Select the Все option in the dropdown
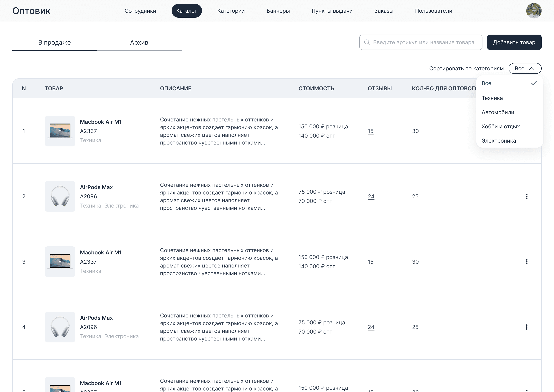The image size is (554, 392). coord(509,83)
